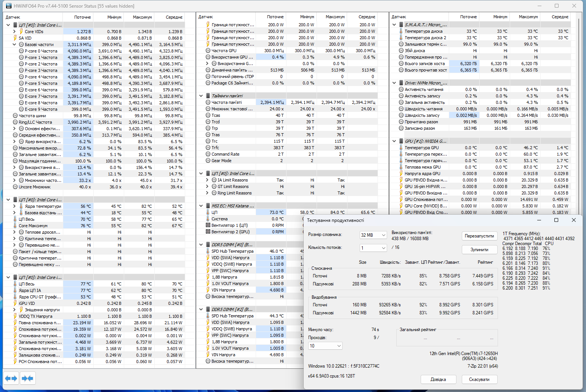Click the Скасувати button
The height and width of the screenshot is (392, 586).
[x=479, y=379]
